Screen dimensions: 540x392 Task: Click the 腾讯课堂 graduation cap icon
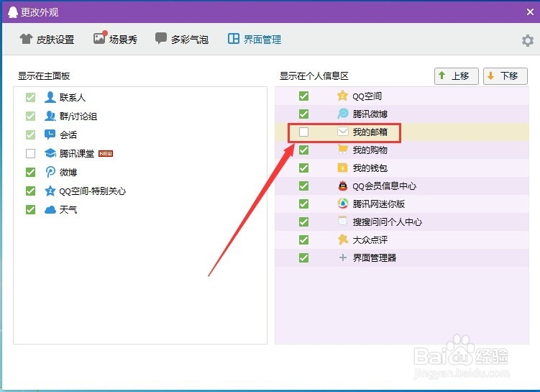[x=50, y=153]
